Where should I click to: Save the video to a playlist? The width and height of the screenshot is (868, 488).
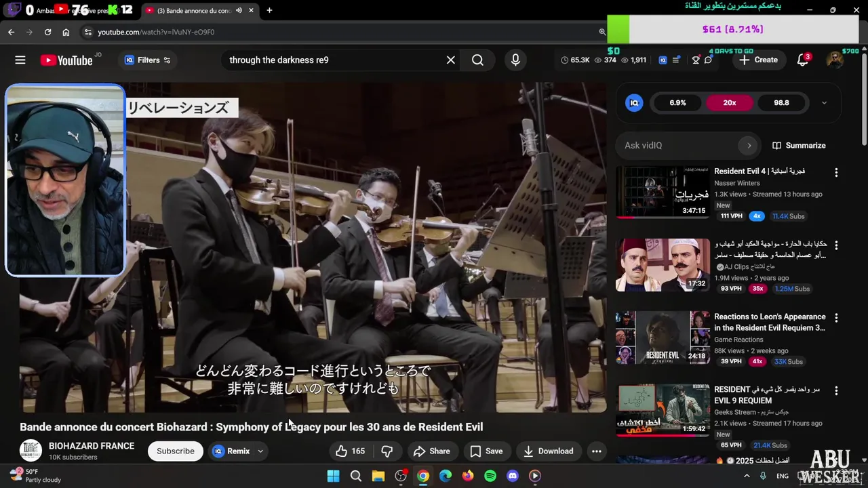coord(486,451)
